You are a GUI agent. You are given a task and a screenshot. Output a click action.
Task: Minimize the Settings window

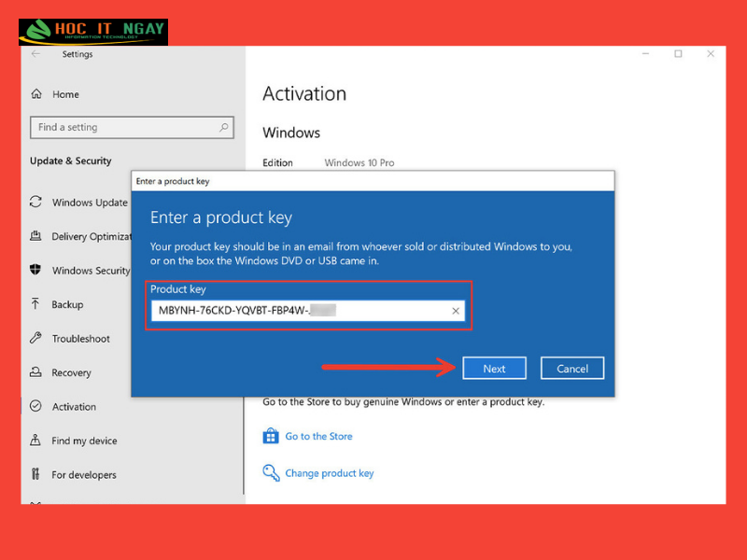coord(645,54)
